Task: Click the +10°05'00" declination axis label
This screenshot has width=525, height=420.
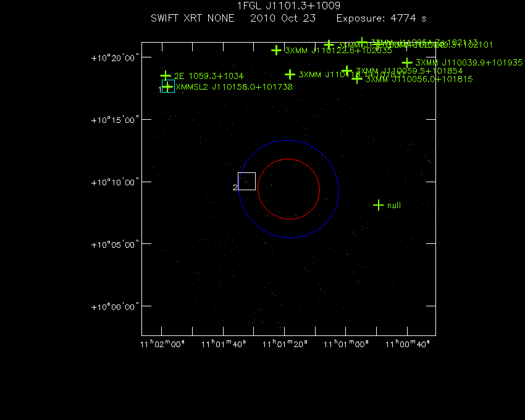Action: pyautogui.click(x=115, y=245)
